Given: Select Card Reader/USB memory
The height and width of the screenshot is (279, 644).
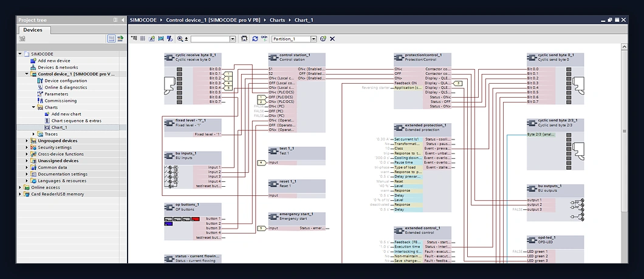Looking at the screenshot, I should (x=57, y=194).
